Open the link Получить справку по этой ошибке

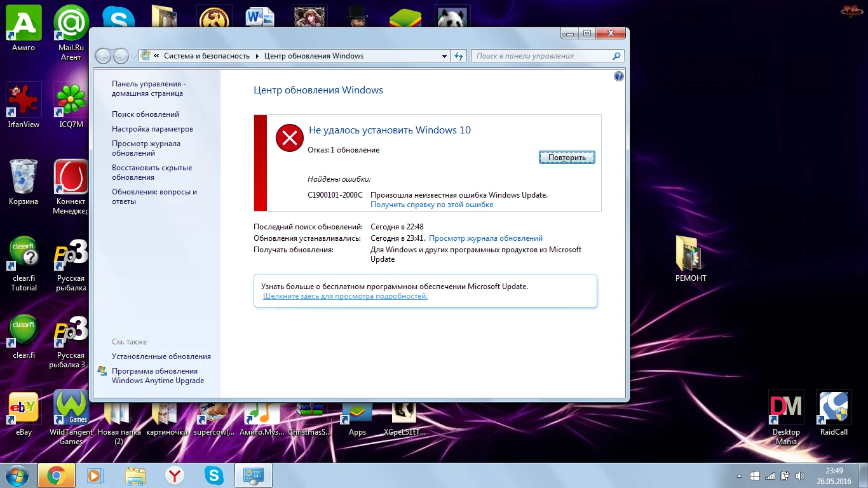pyautogui.click(x=431, y=205)
